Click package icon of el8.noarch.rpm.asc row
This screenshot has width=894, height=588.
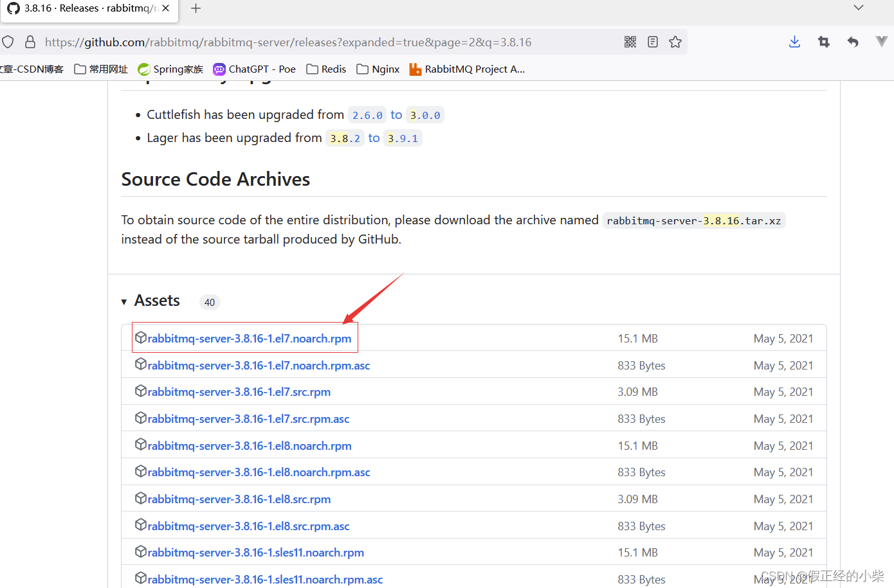click(x=141, y=471)
